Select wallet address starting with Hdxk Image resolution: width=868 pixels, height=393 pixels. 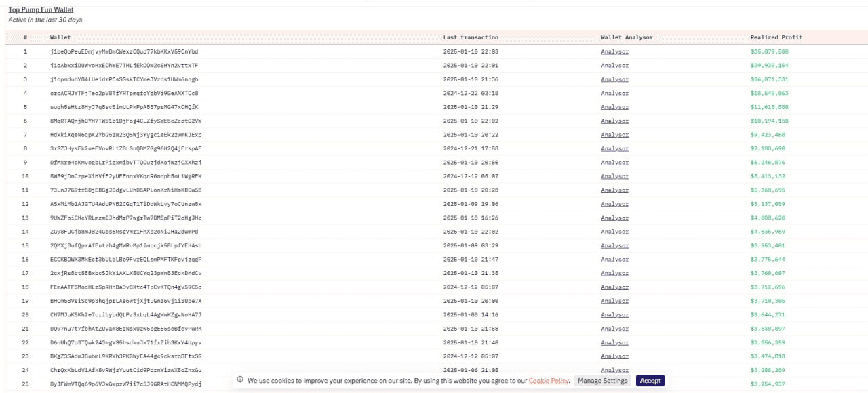coord(125,135)
